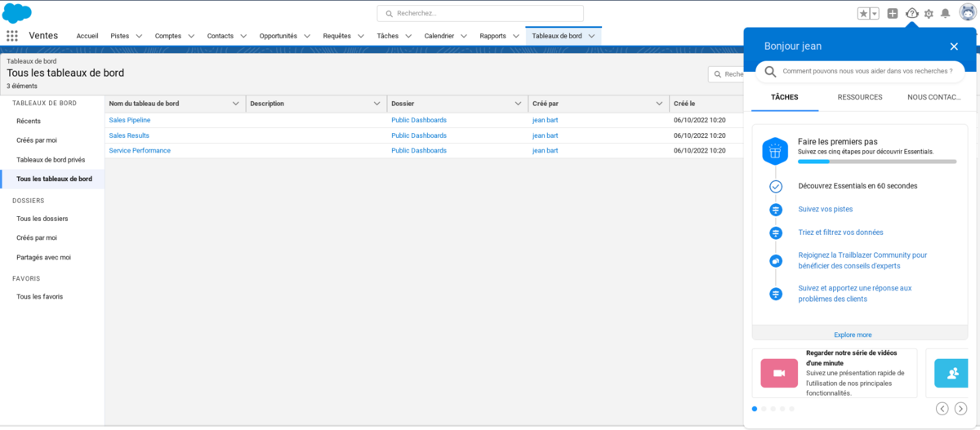
Task: Go to previous carousel card
Action: (x=942, y=409)
